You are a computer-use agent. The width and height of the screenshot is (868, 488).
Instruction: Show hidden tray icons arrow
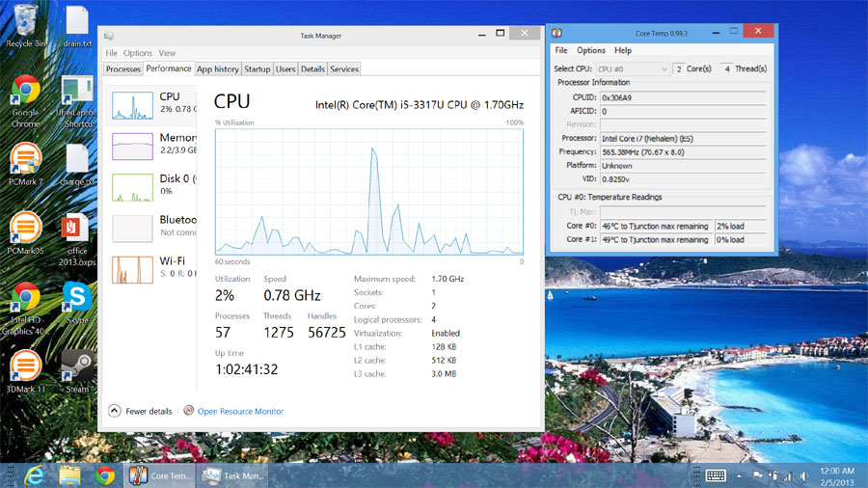tap(739, 475)
